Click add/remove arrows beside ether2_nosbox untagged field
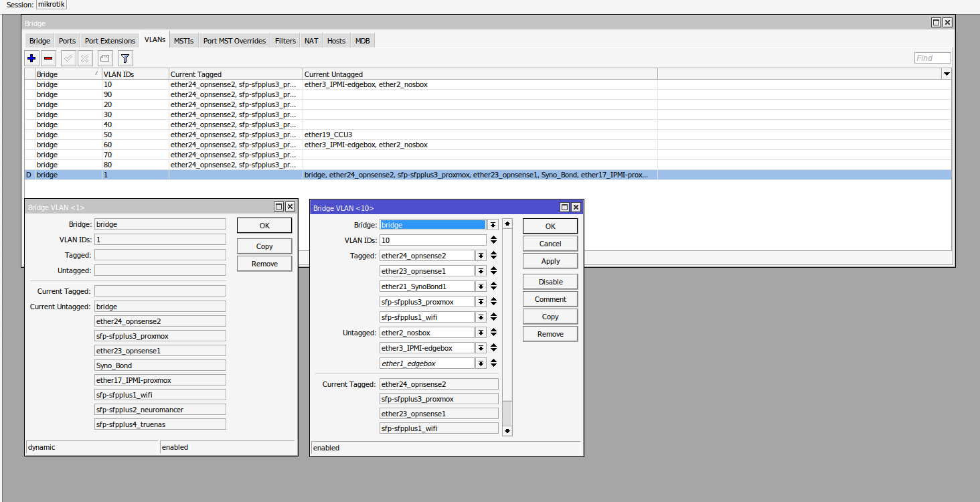This screenshot has height=502, width=980. (x=493, y=333)
